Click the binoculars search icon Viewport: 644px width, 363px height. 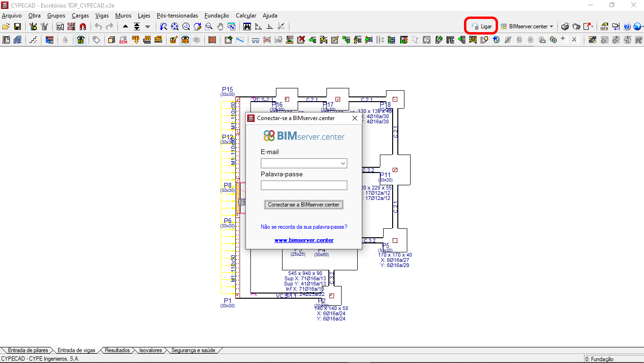(247, 26)
